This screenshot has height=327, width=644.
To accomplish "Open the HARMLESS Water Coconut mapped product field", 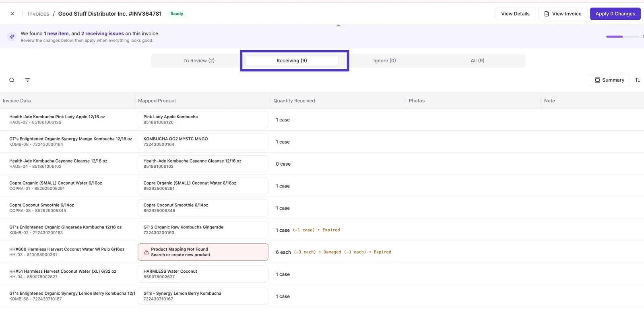I will (x=203, y=274).
